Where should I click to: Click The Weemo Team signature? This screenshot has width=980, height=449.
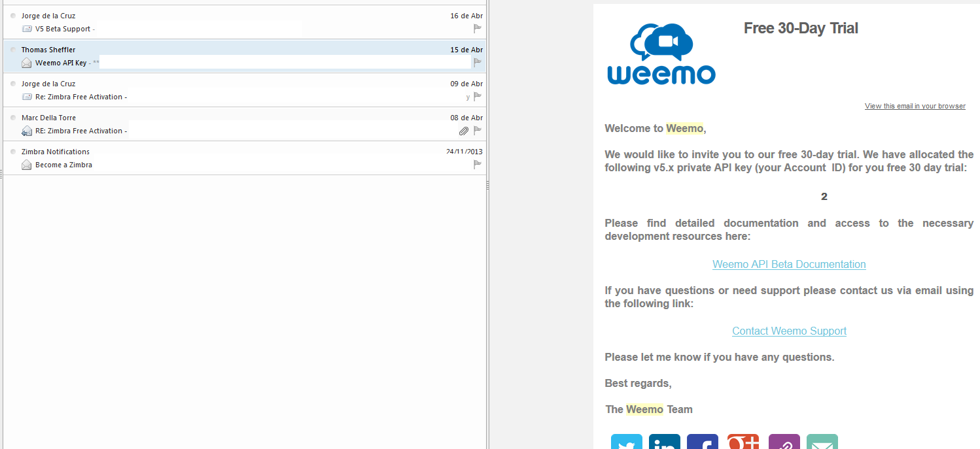click(x=648, y=409)
